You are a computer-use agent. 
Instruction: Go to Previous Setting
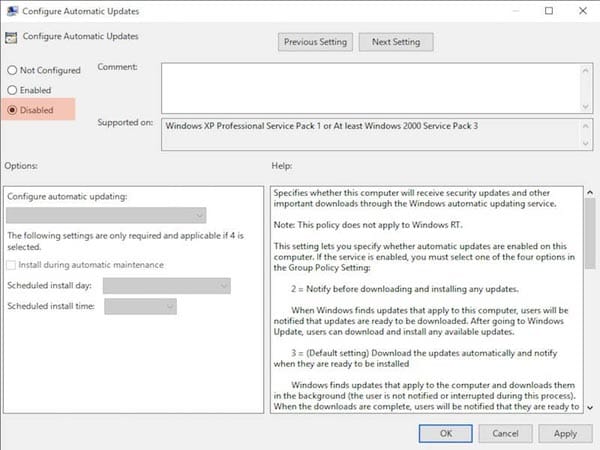315,42
